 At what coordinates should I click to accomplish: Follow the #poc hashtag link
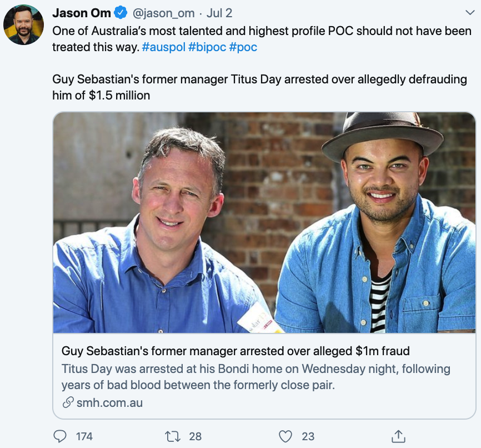coord(243,47)
